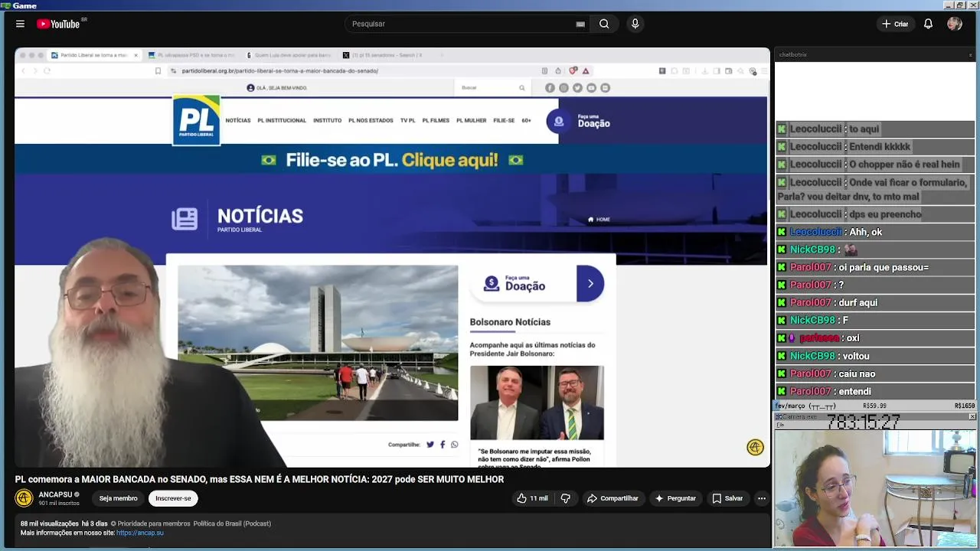
Task: Click the Congress building article image
Action: [318, 343]
